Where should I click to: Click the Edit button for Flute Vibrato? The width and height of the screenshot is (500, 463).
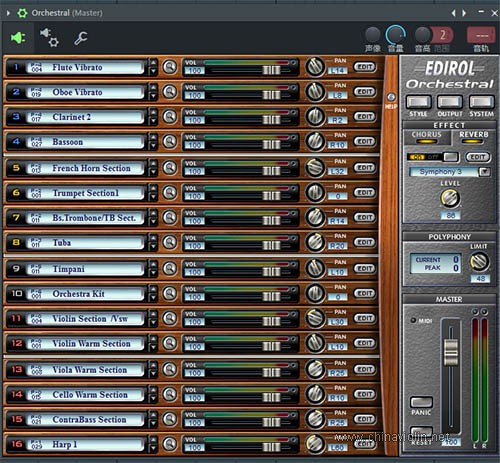click(365, 67)
